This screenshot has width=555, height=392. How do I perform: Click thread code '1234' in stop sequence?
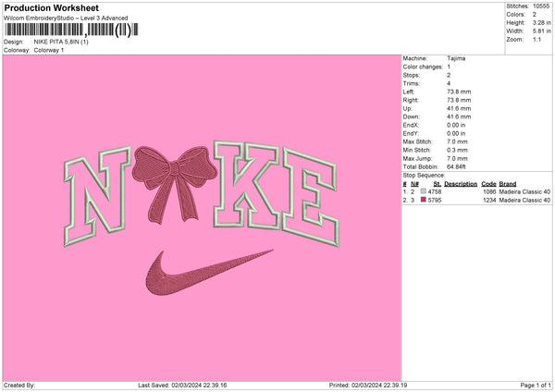pyautogui.click(x=489, y=201)
